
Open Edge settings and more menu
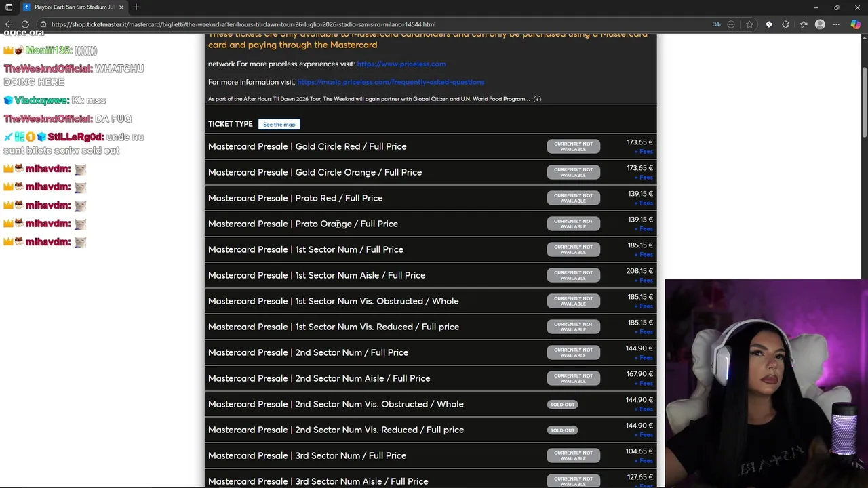[837, 24]
